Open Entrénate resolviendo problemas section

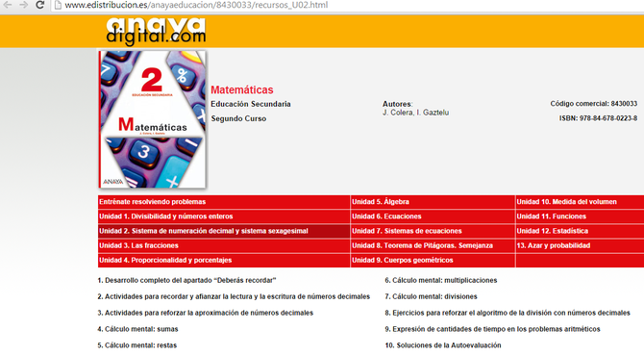[224, 202]
